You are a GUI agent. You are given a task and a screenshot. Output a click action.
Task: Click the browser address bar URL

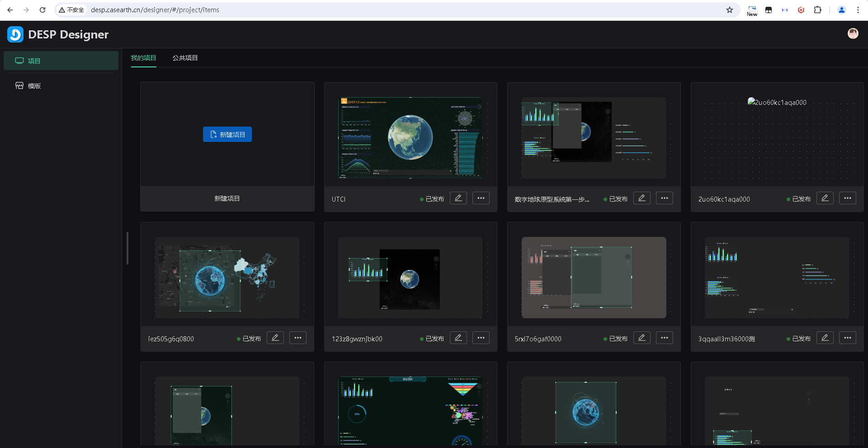pyautogui.click(x=155, y=10)
